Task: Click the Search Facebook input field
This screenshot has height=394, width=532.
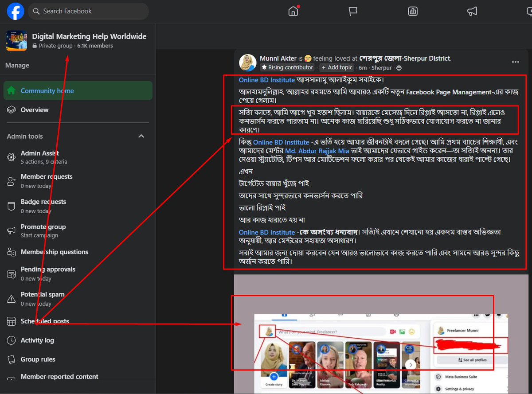Action: (88, 11)
